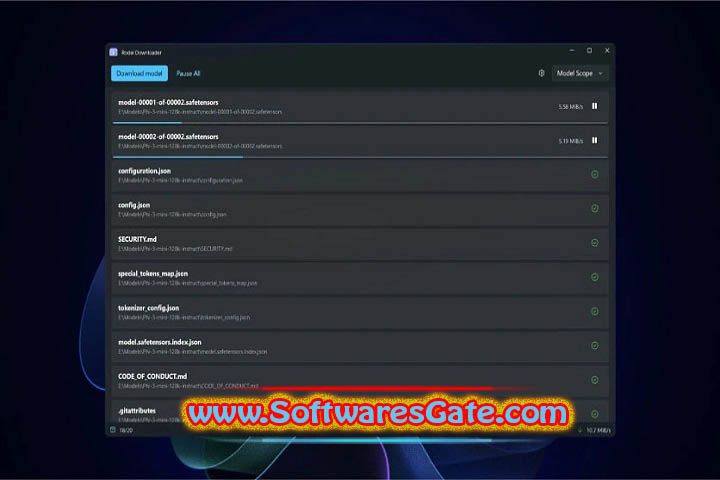Select the .gitattributes row title
This screenshot has width=720, height=480.
coord(136,411)
